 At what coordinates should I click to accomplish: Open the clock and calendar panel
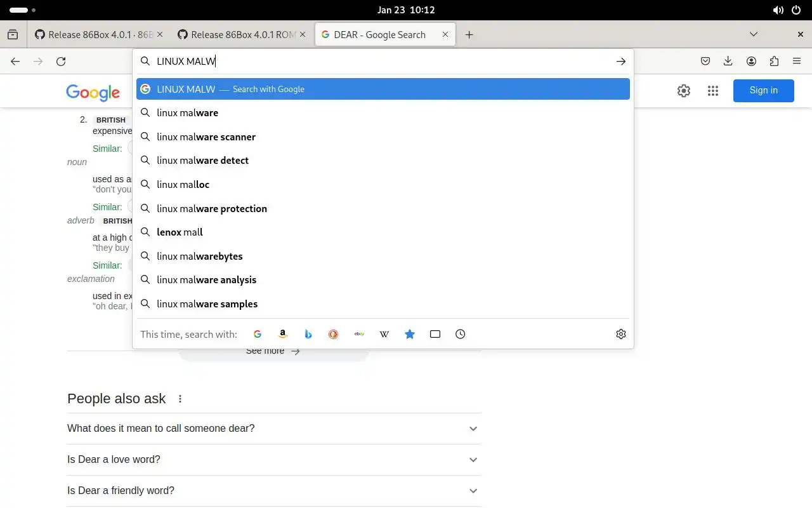(406, 10)
